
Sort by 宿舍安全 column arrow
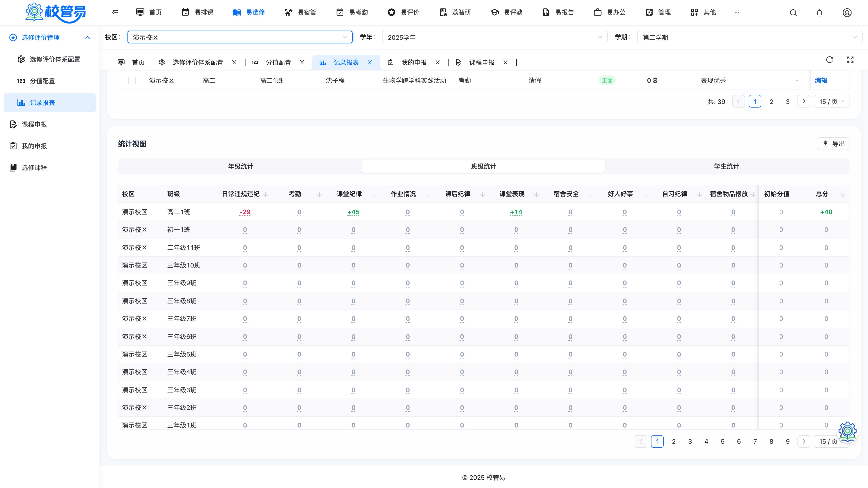coord(591,194)
